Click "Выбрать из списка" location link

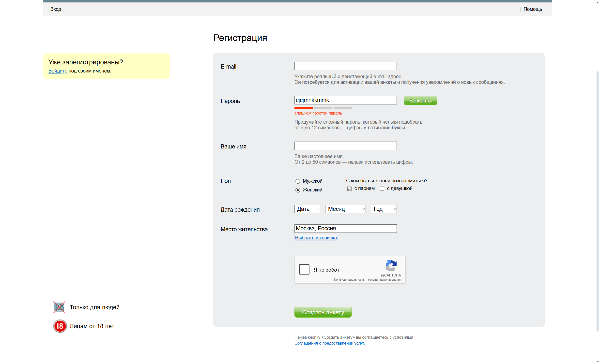pyautogui.click(x=316, y=238)
